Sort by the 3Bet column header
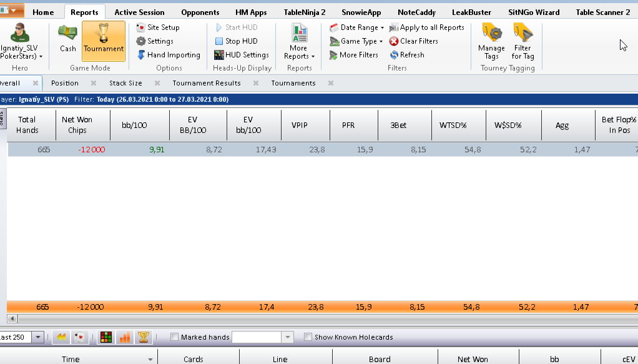This screenshot has height=364, width=638. [405, 125]
